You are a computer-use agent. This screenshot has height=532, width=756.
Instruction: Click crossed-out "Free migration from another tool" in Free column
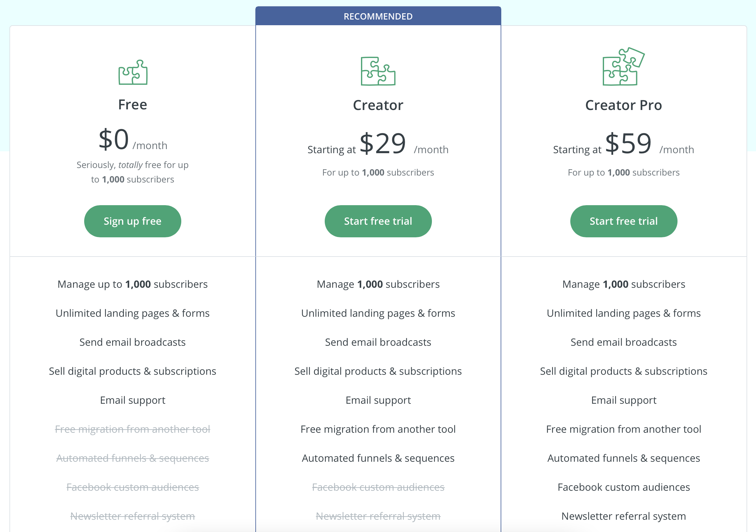pos(133,429)
